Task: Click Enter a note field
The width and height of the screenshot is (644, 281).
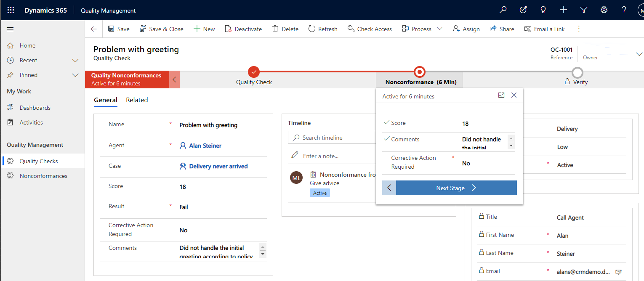Action: (321, 156)
